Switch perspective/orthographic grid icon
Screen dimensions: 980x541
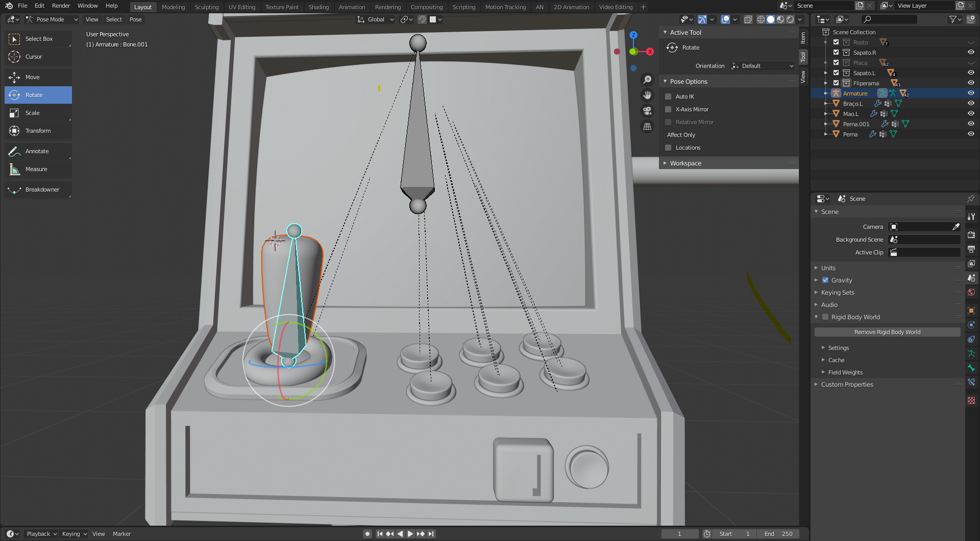(x=647, y=126)
